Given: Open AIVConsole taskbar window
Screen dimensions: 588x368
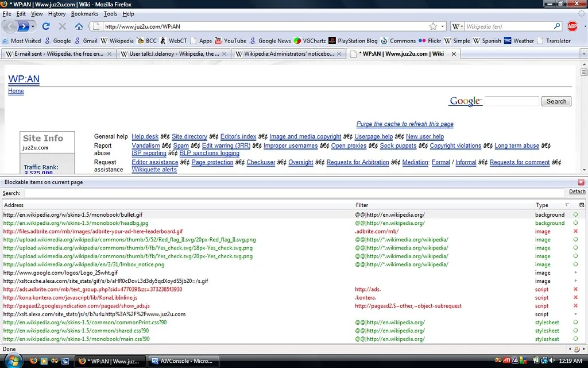Looking at the screenshot, I should point(183,361).
